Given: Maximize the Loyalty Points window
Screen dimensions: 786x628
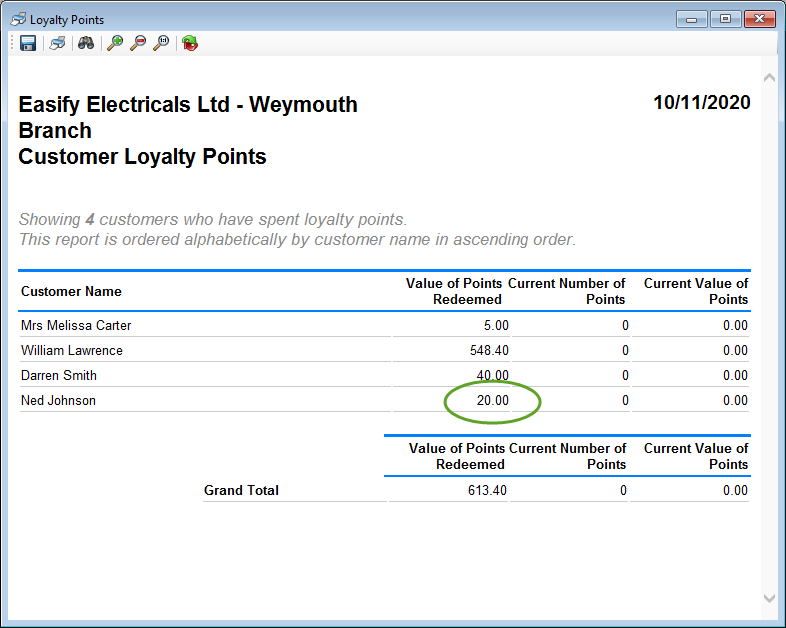Looking at the screenshot, I should point(724,18).
